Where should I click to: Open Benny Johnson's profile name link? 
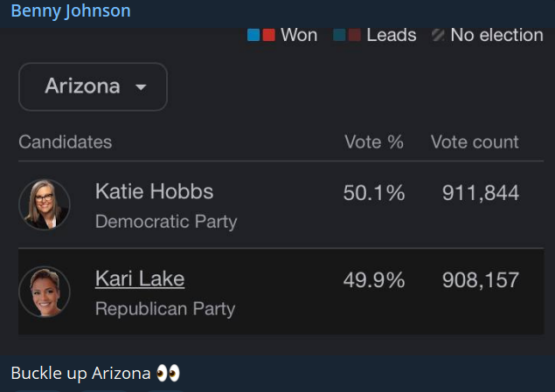click(71, 11)
